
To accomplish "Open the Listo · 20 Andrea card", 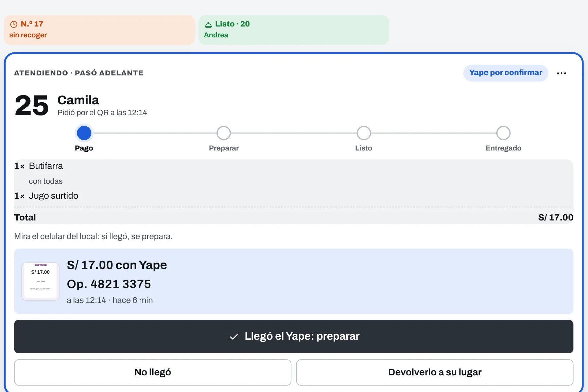I will coord(294,30).
